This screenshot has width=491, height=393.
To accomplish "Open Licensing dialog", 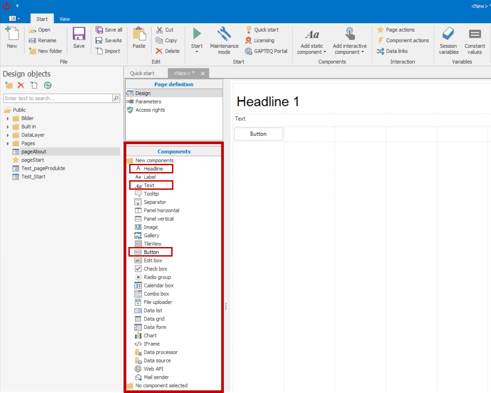I will [260, 40].
